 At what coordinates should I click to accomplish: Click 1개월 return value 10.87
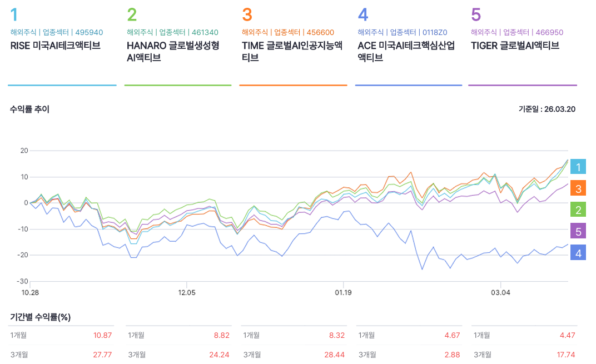(103, 335)
